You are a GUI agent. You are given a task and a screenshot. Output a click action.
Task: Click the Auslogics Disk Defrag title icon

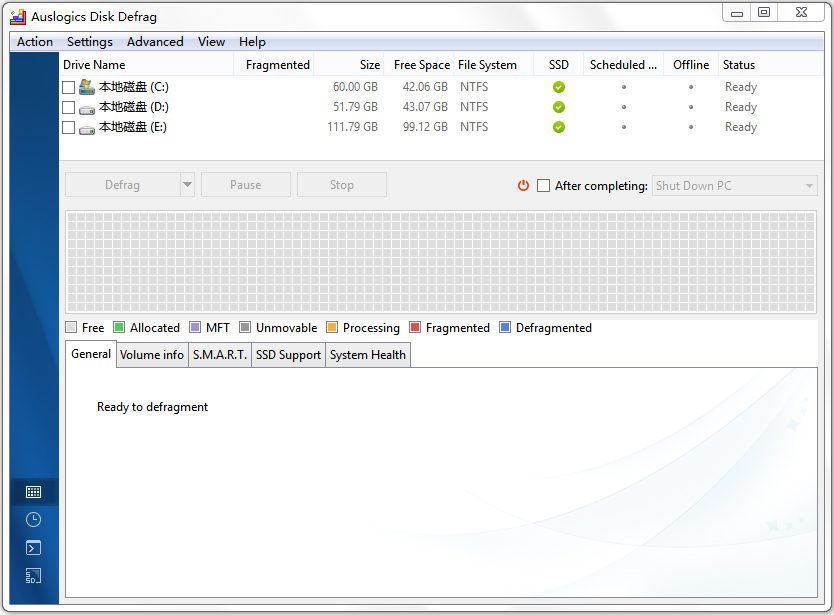tap(18, 17)
